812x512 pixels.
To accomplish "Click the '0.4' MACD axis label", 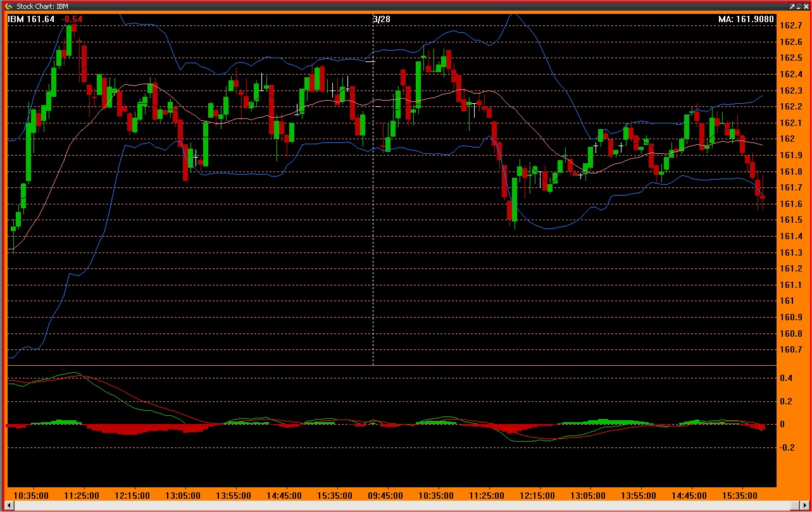I will click(786, 378).
